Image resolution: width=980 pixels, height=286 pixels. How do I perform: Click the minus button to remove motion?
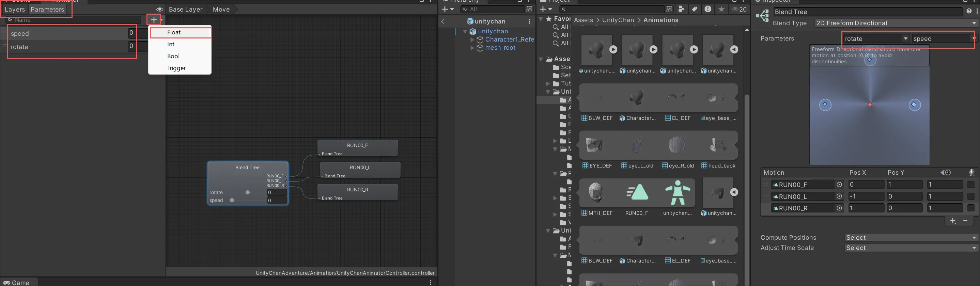click(966, 221)
